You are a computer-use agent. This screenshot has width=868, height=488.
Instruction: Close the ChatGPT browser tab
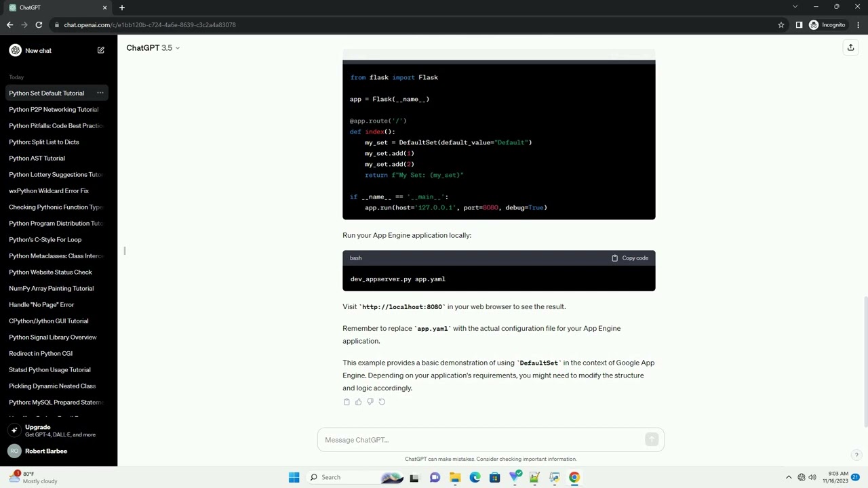point(104,7)
